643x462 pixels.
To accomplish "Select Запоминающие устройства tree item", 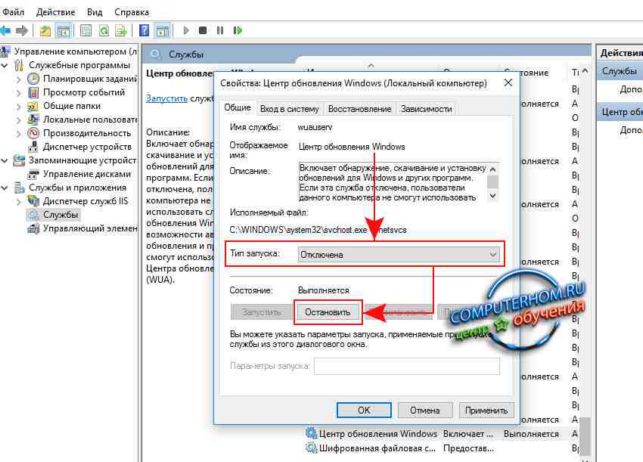I will coord(82,160).
